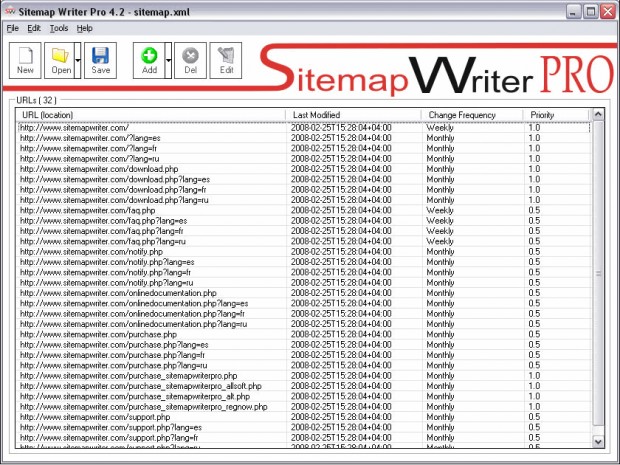Screen dimensions: 620x465
Task: Select row notify.php?lang=ru
Action: 304,283
